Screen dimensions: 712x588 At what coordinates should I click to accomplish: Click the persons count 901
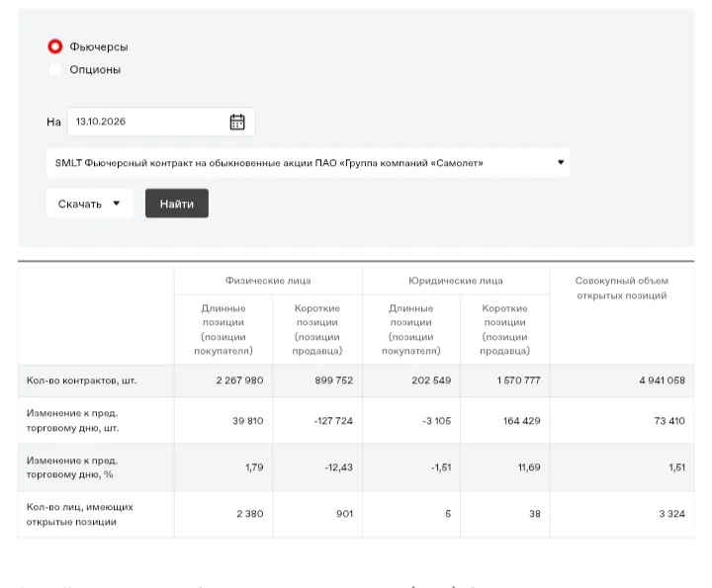tap(345, 514)
